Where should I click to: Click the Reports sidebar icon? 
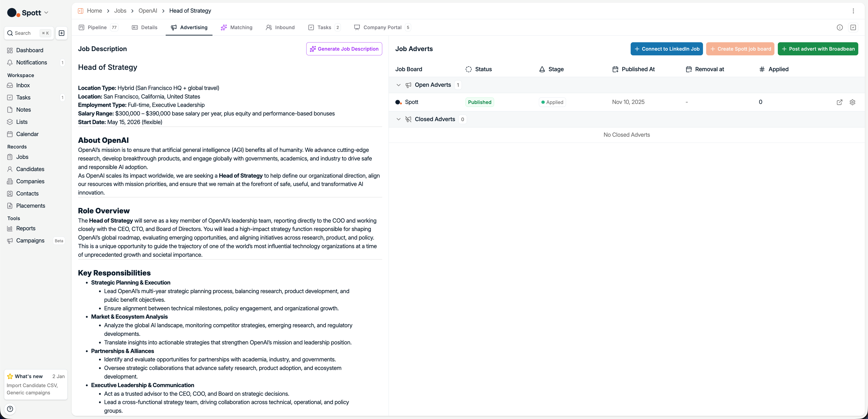pyautogui.click(x=10, y=228)
